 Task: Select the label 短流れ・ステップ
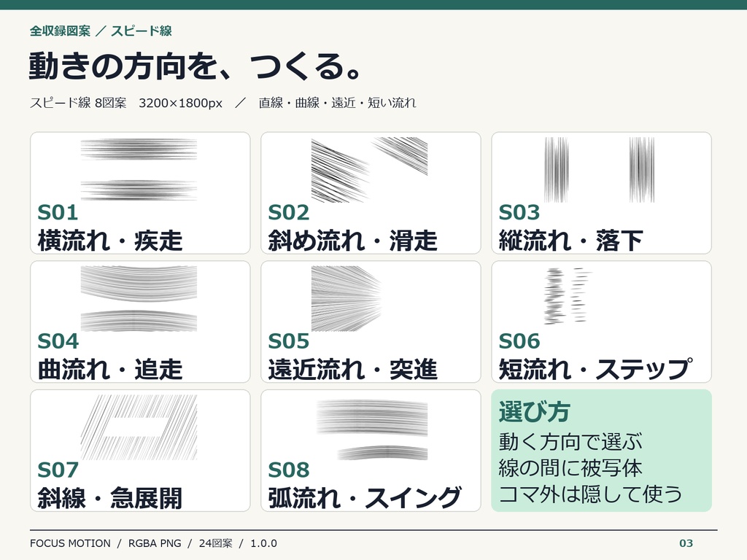coord(595,370)
